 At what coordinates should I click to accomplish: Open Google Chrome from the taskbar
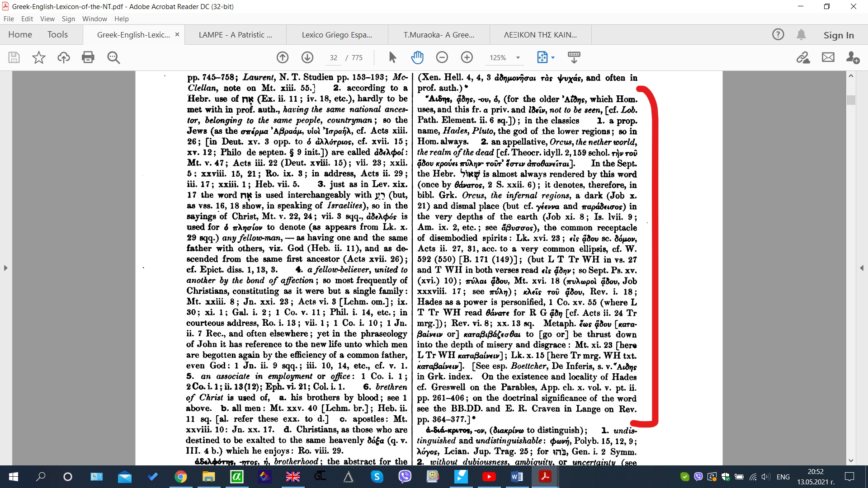181,477
